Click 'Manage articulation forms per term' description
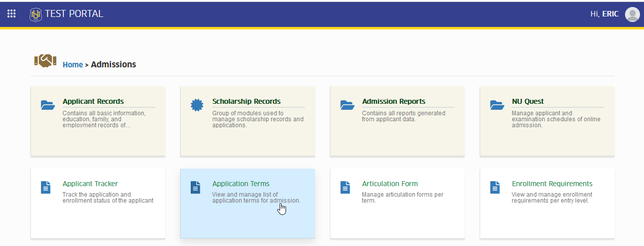This screenshot has height=246, width=644. click(403, 198)
